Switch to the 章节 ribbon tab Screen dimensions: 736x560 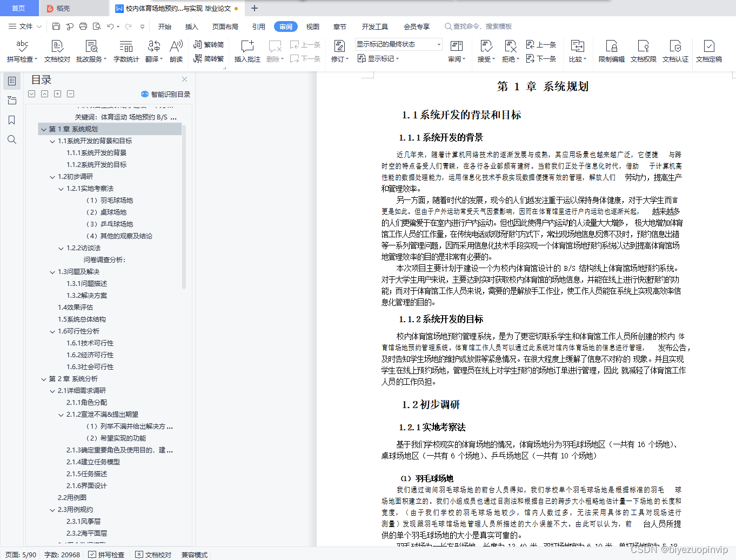[340, 26]
